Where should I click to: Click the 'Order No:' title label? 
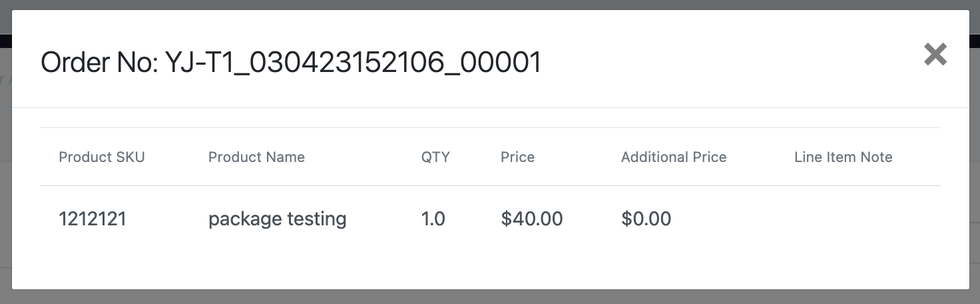[x=99, y=63]
